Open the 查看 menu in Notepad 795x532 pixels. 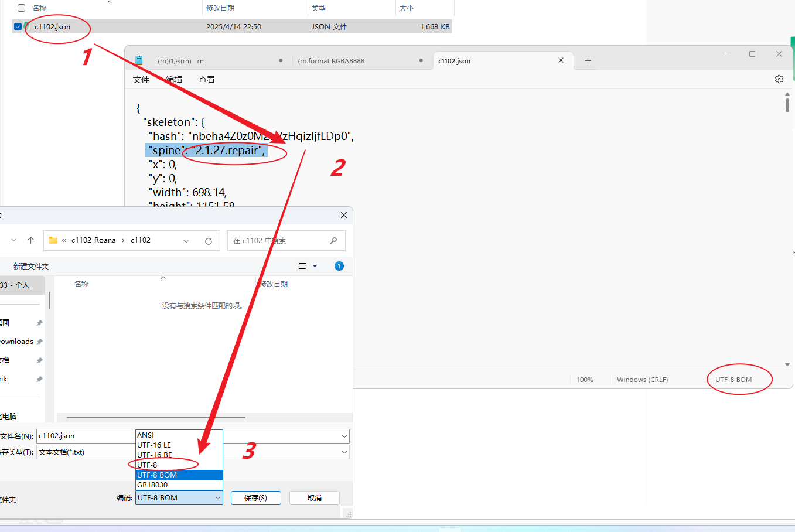click(207, 80)
